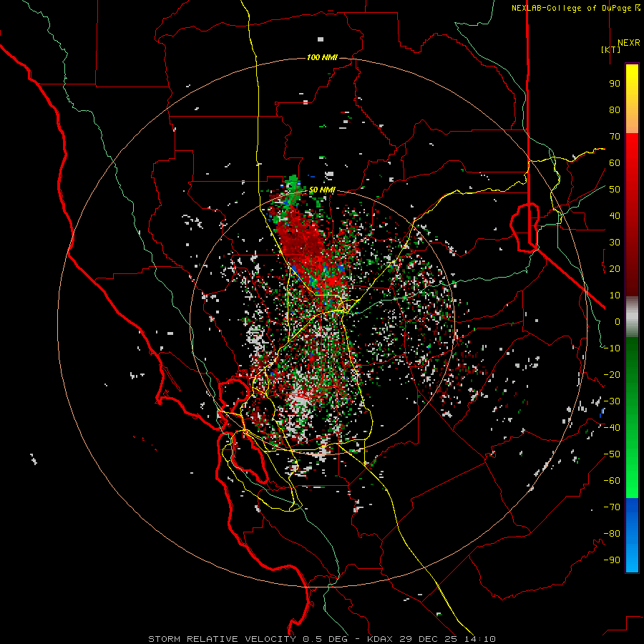The width and height of the screenshot is (644, 644).
Task: Click the 20 value on velocity scale
Action: coord(615,268)
